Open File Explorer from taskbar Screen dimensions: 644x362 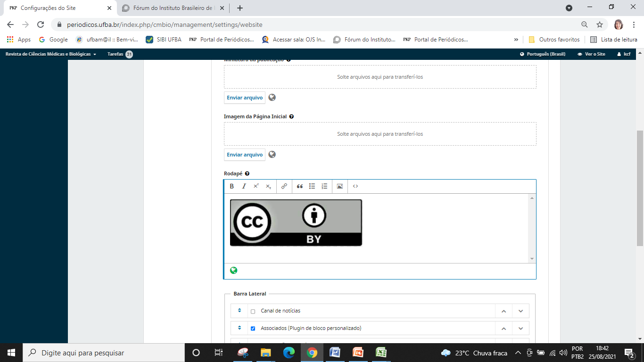pyautogui.click(x=265, y=353)
